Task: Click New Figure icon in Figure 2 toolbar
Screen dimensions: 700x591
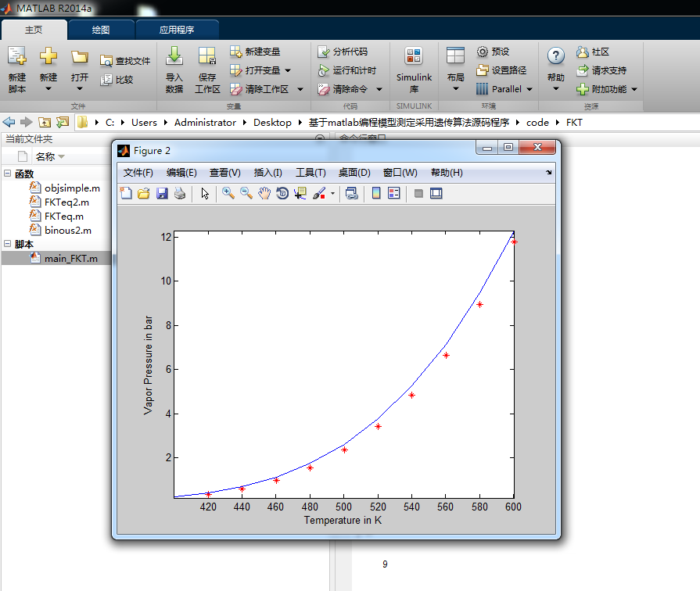Action: coord(127,193)
